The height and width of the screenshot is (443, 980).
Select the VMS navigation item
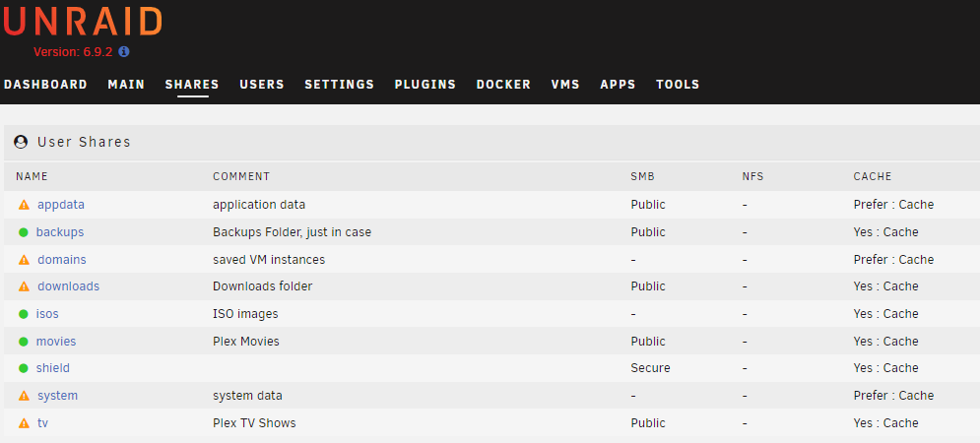[x=565, y=85]
